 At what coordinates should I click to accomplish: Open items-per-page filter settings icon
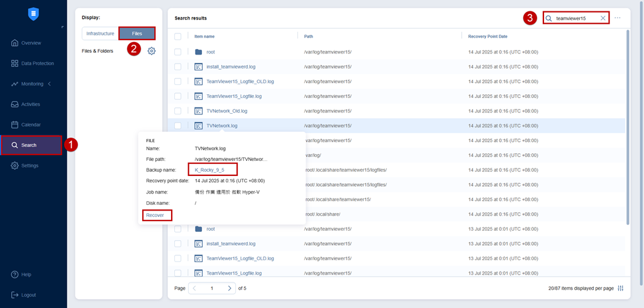coord(621,289)
